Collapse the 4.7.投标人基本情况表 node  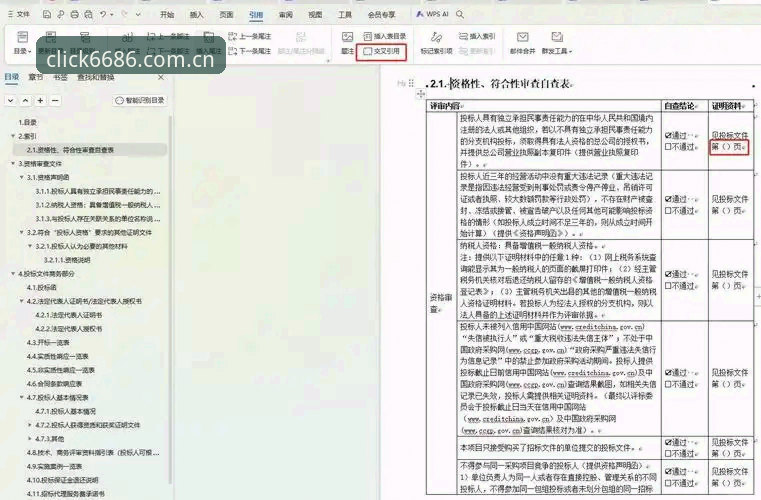[x=21, y=398]
